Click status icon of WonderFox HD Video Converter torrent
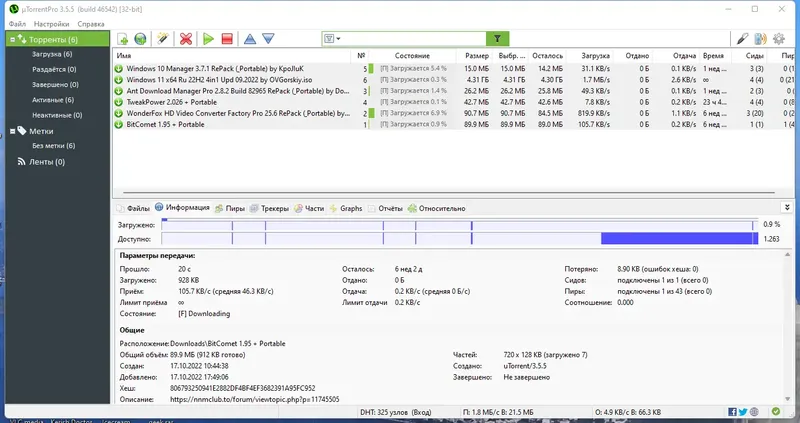Viewport: 800px width, 423px height. tap(118, 113)
